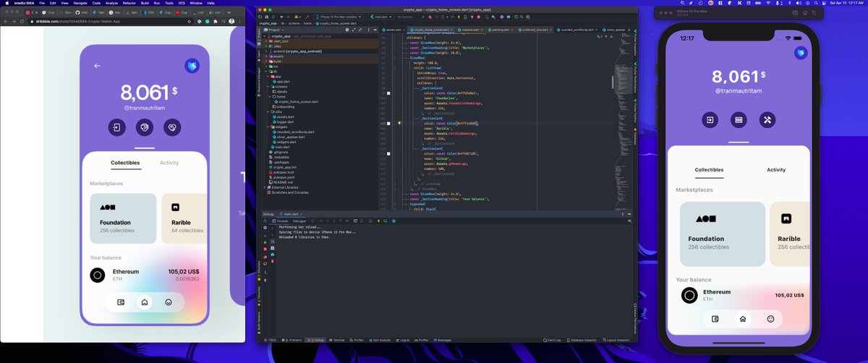Click the red stop icon in Debug sidebar

click(264, 250)
